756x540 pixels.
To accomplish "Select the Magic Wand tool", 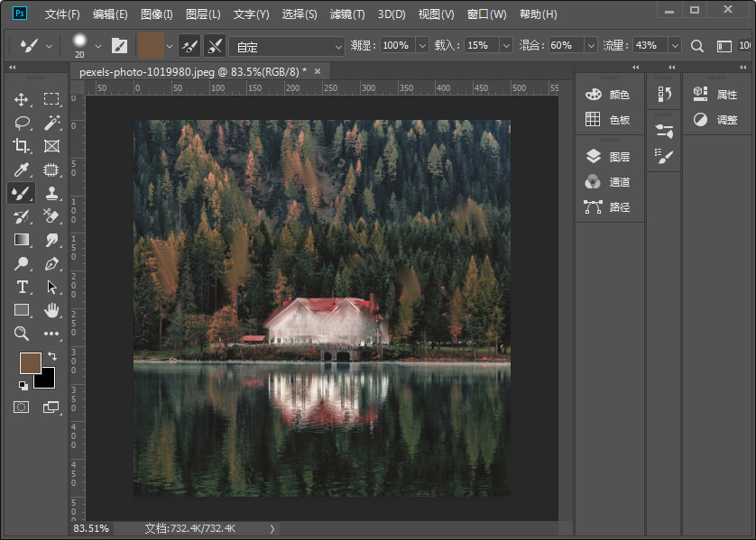I will (51, 123).
